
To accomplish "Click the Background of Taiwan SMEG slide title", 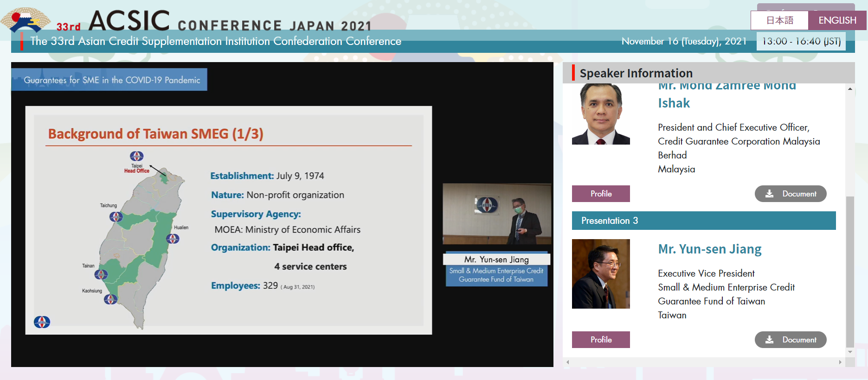I will click(156, 134).
